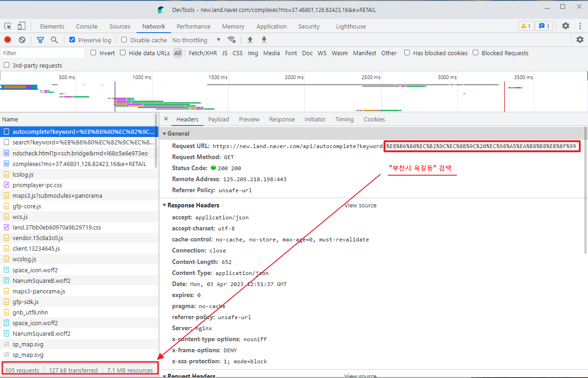Image resolution: width=588 pixels, height=378 pixels.
Task: Filter requests by JS type
Action: [x=225, y=53]
